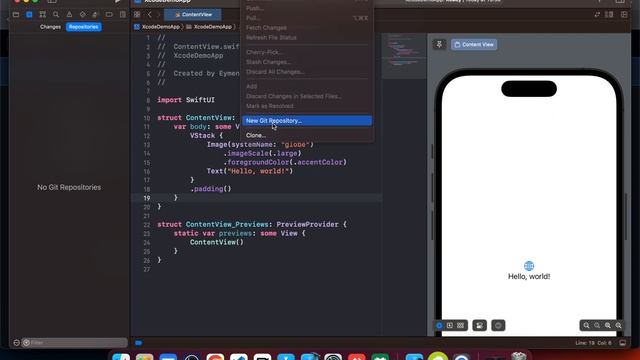640x360 pixels.
Task: Click '.padding()' code line
Action: [x=211, y=189]
